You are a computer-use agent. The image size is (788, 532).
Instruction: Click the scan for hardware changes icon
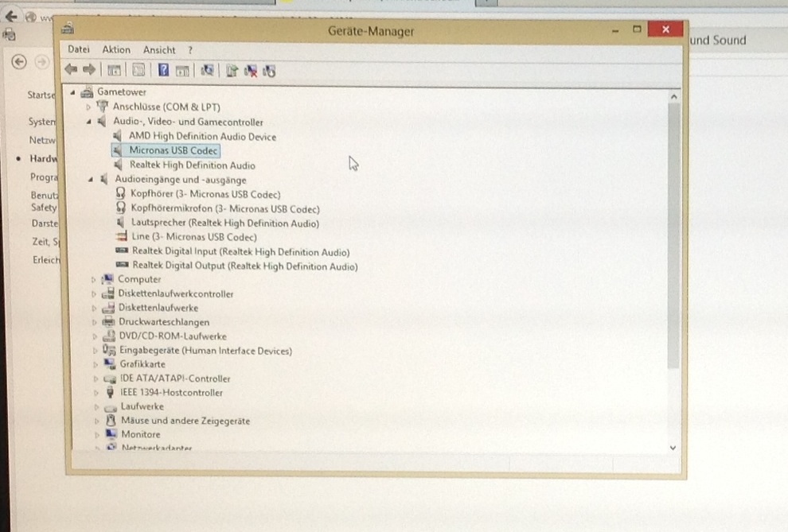click(x=207, y=70)
